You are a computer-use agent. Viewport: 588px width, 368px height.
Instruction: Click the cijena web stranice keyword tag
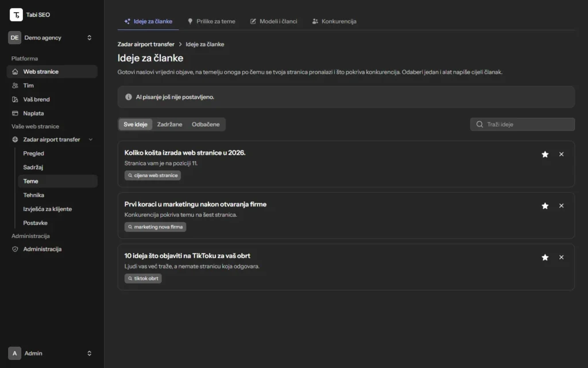[153, 175]
